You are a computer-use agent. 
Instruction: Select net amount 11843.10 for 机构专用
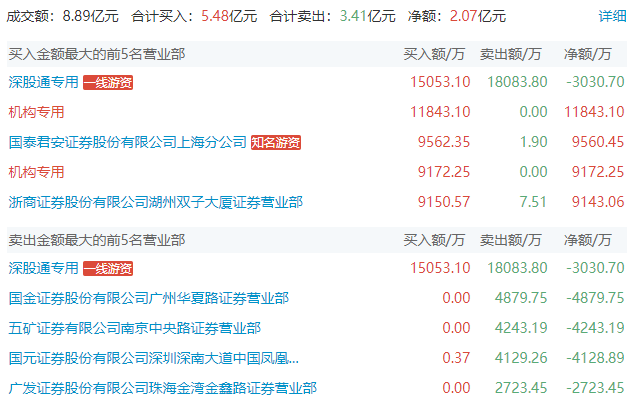coord(594,112)
